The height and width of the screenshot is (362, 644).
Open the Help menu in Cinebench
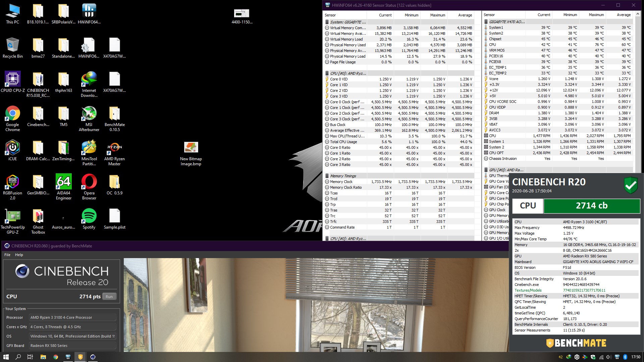coord(19,255)
